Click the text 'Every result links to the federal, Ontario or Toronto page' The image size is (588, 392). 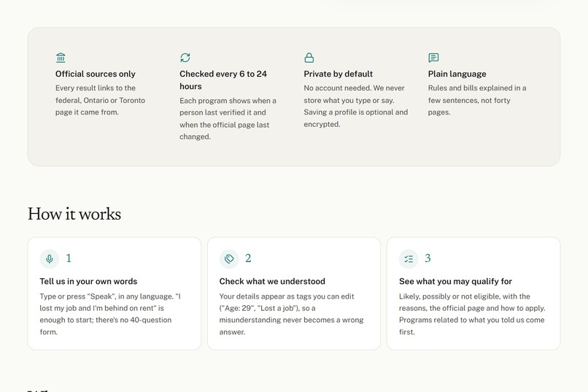[x=100, y=100]
